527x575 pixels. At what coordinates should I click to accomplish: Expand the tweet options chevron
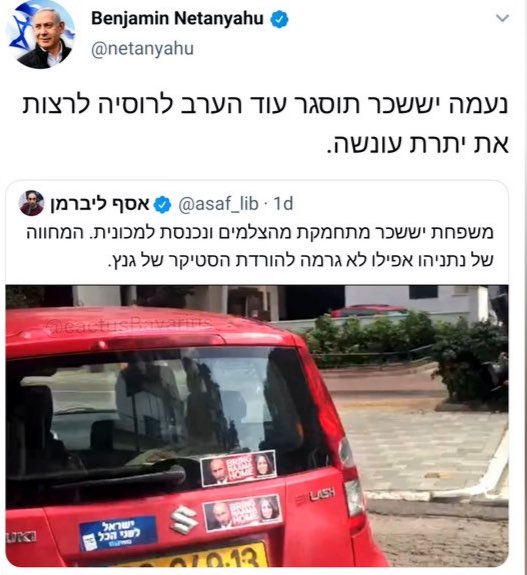coord(502,18)
